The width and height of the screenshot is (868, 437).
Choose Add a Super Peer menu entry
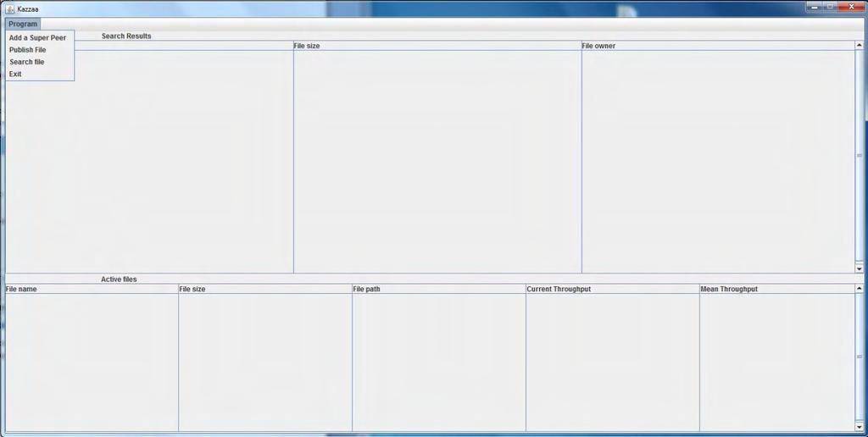click(x=40, y=38)
